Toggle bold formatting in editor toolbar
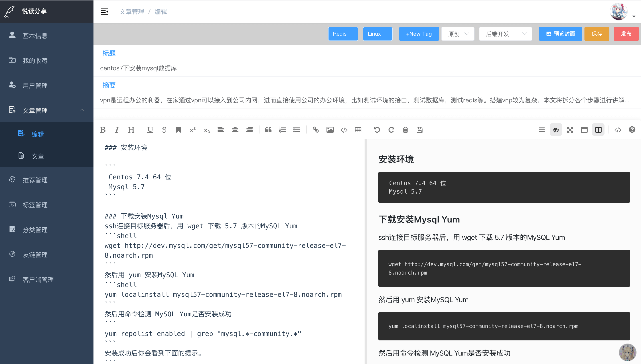This screenshot has height=364, width=641. (103, 130)
